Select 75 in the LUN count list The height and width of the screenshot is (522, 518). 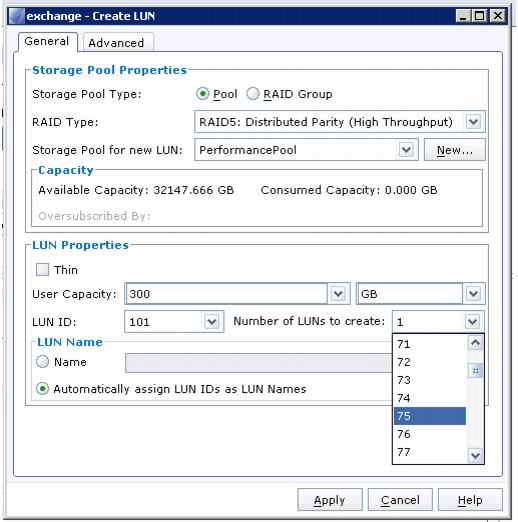tap(430, 416)
